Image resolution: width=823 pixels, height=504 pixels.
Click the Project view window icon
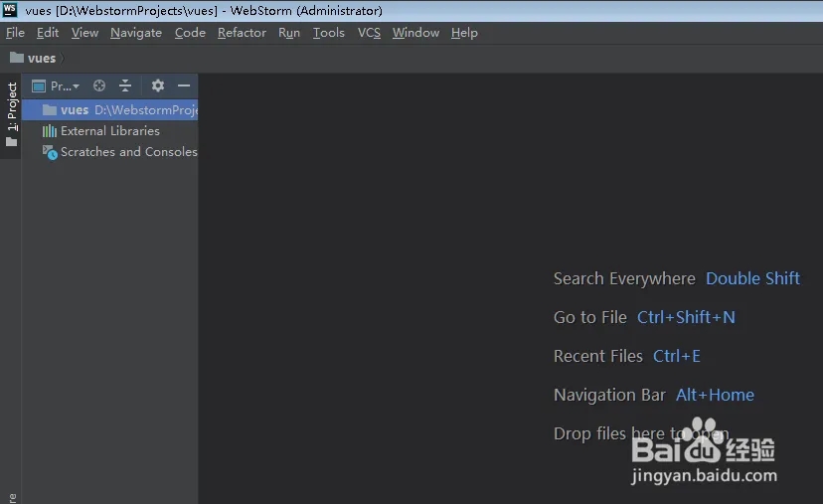click(39, 85)
